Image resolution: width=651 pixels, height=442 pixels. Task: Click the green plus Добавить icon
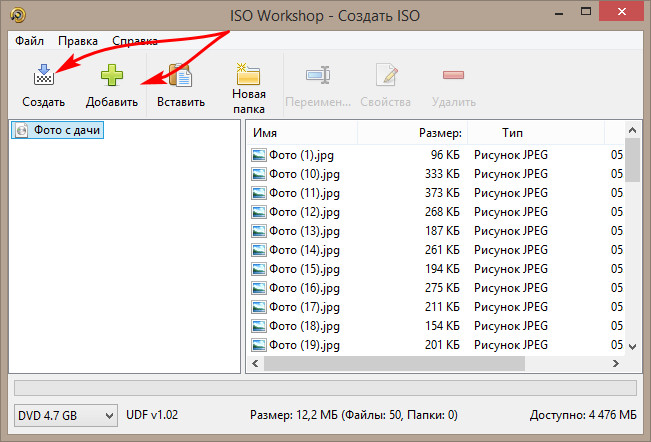tap(112, 75)
